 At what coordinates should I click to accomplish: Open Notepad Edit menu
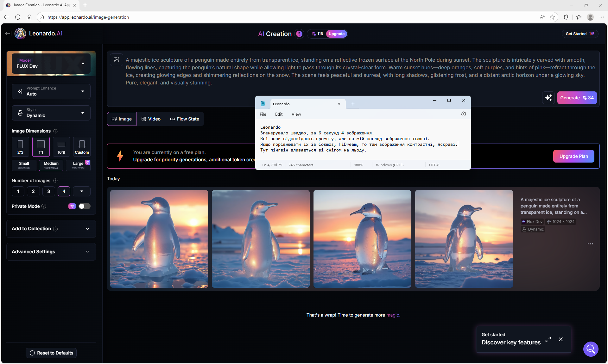pyautogui.click(x=279, y=114)
